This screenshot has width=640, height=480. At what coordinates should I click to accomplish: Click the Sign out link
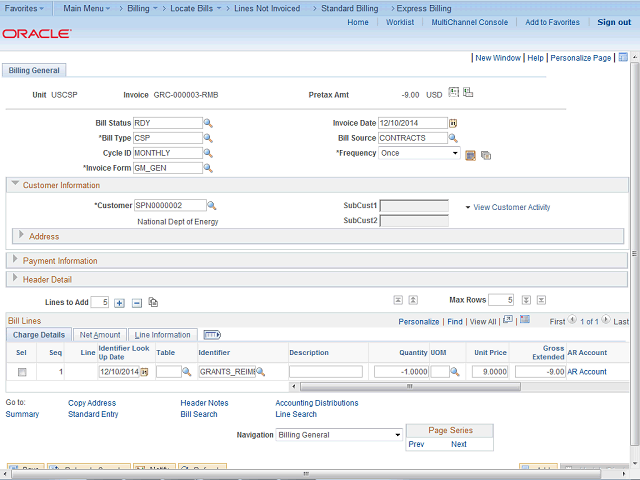(614, 22)
